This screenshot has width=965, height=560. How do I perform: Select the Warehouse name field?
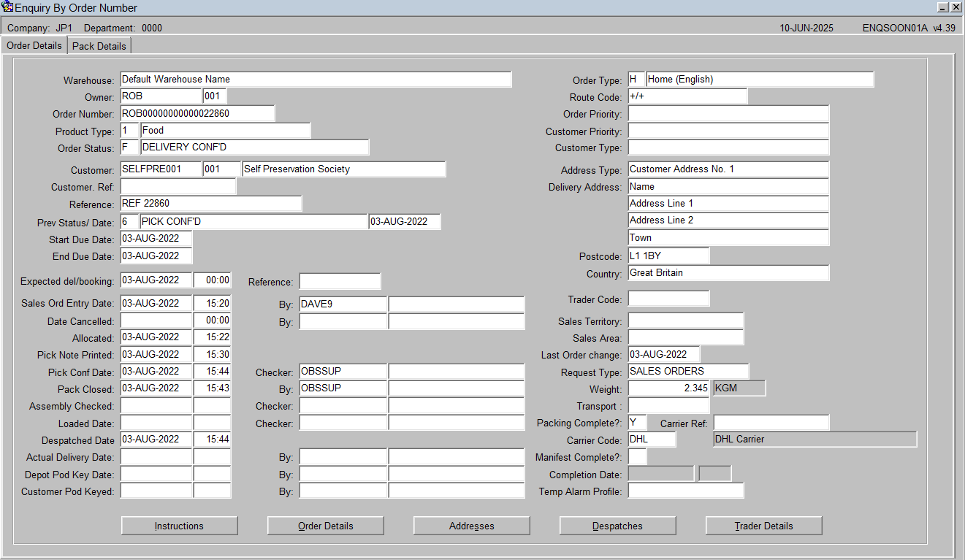[x=316, y=80]
